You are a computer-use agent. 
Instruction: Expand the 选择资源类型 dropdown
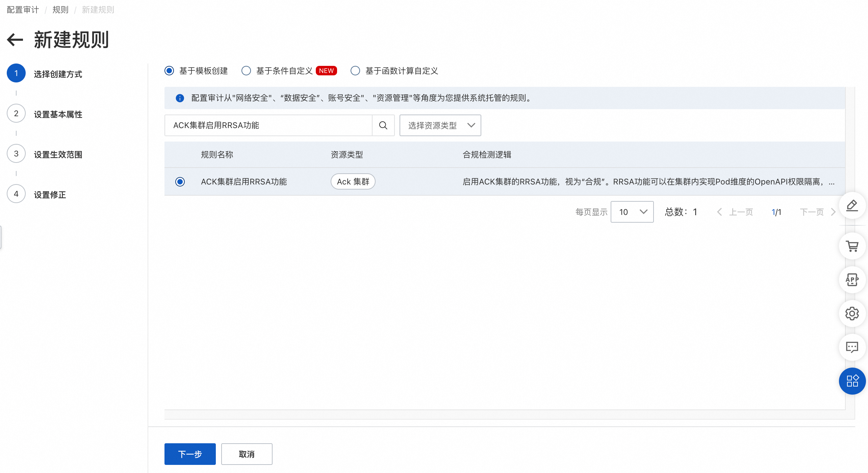tap(440, 125)
